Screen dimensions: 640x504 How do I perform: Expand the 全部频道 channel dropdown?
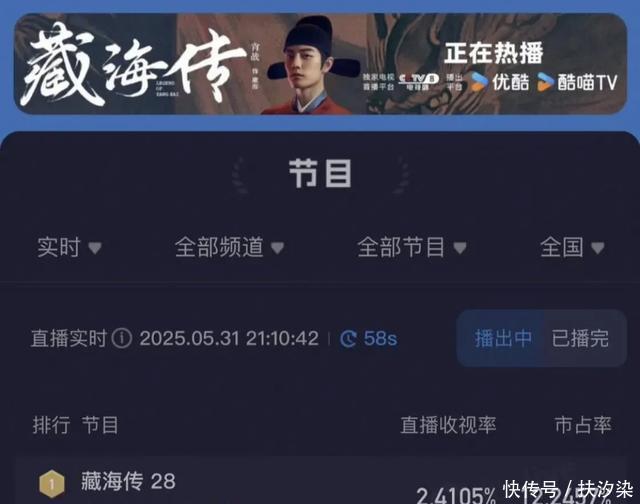click(x=229, y=247)
